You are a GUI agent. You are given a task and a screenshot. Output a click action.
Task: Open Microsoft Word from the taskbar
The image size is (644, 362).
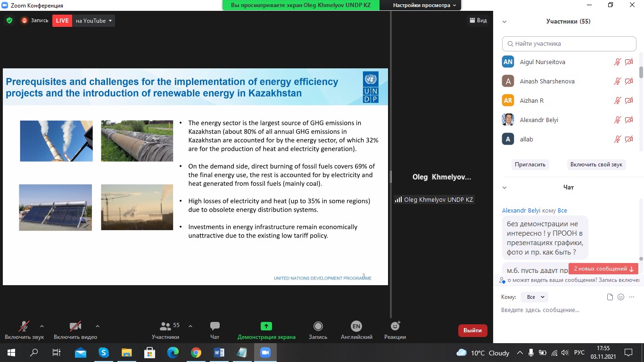click(x=219, y=353)
